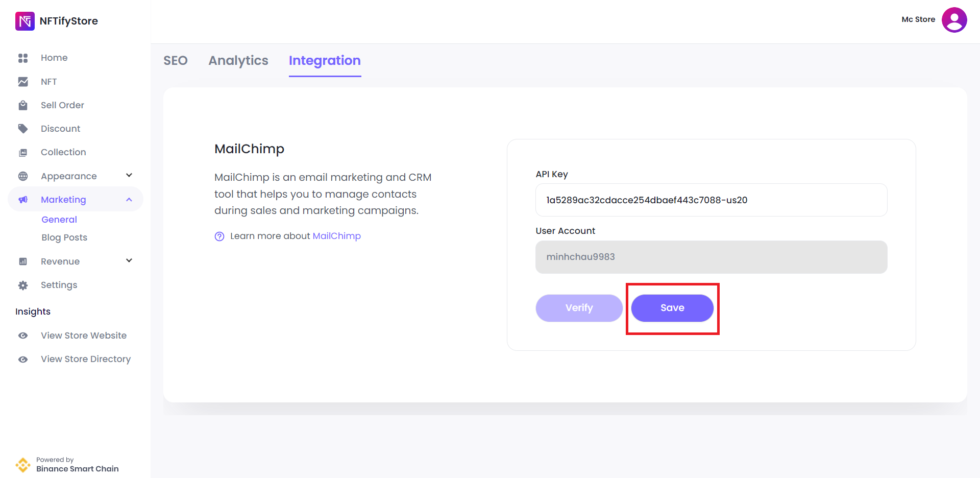The height and width of the screenshot is (478, 980).
Task: Open NFT in the sidebar
Action: [x=49, y=82]
